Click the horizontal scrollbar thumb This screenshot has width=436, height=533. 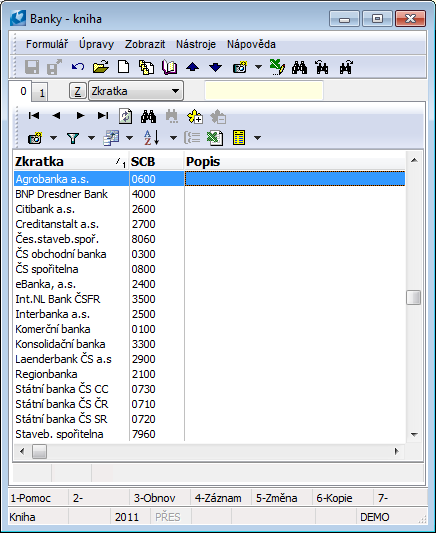point(39,452)
